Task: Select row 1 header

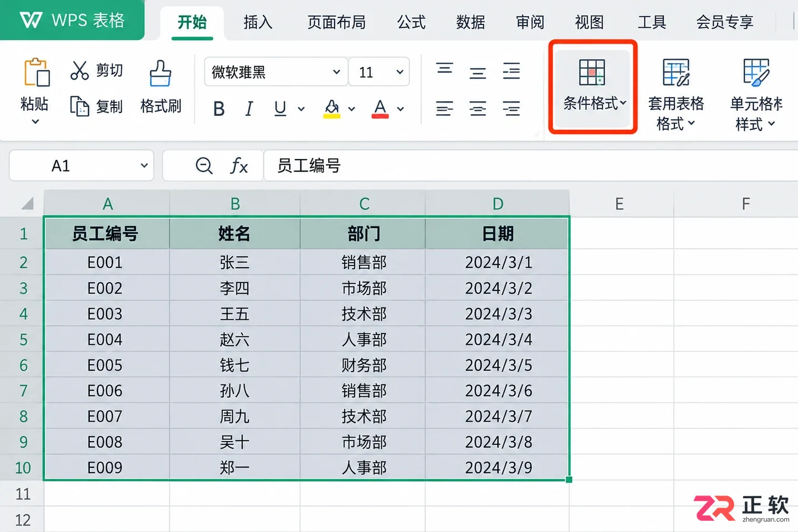Action: click(23, 233)
